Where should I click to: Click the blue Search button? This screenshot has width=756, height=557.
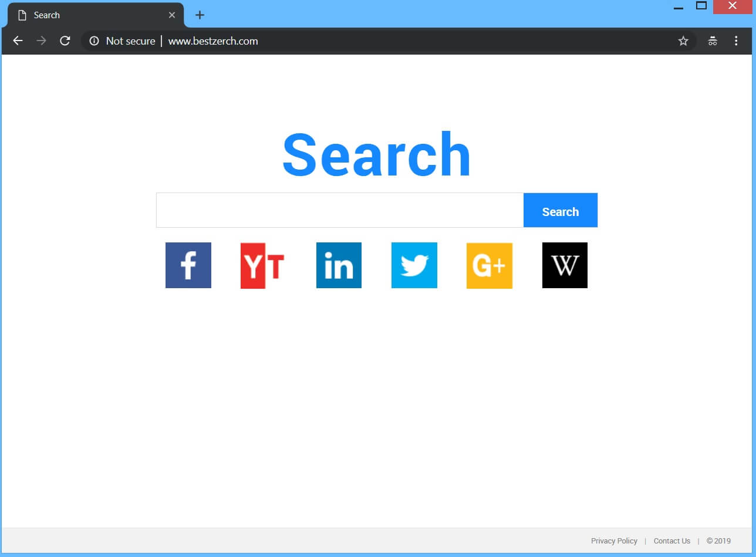561,210
